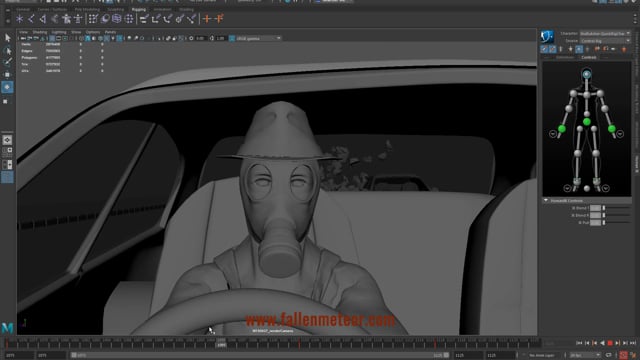Viewport: 640px width, 360px height.
Task: Open the Panels panel menu
Action: [x=110, y=32]
